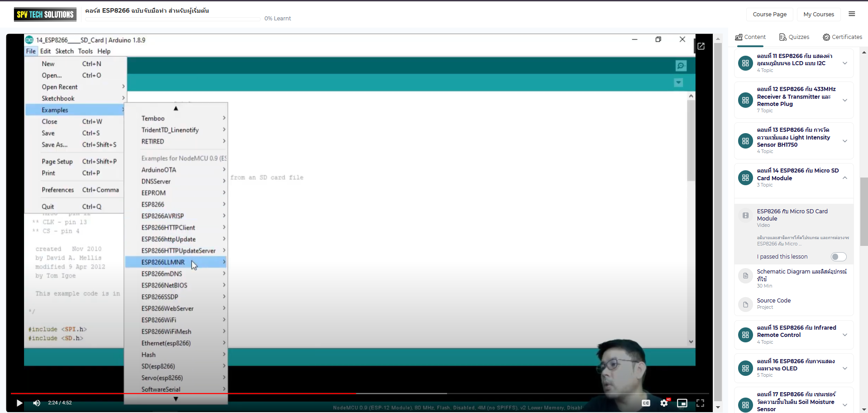Choose Preferences from File menu
The image size is (868, 413).
75,190
